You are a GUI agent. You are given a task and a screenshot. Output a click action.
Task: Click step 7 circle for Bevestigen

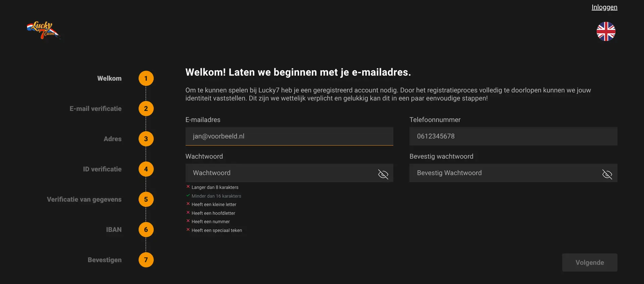click(x=146, y=260)
